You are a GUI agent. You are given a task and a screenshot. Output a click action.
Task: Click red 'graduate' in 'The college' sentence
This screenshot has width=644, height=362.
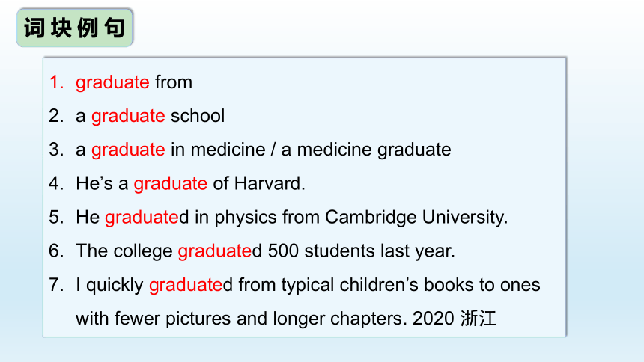tap(214, 251)
